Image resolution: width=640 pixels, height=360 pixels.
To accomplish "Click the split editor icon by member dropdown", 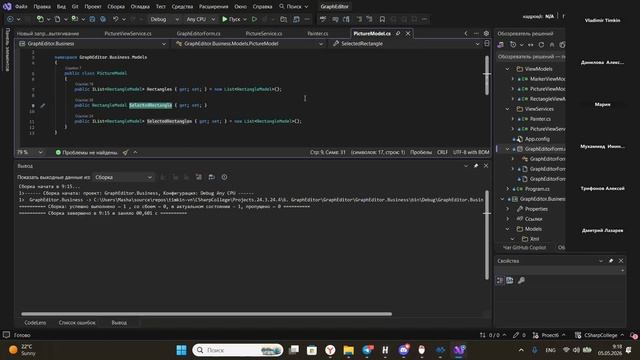I will pos(487,43).
